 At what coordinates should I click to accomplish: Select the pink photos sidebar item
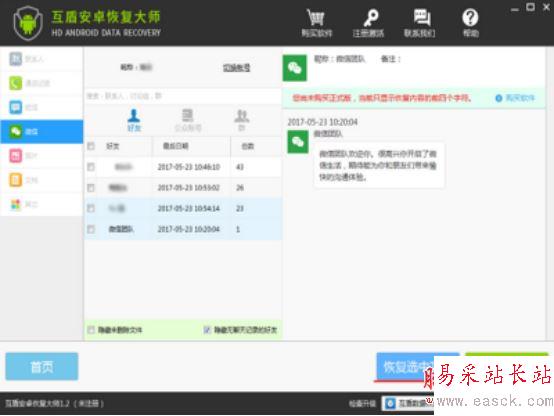[42, 156]
